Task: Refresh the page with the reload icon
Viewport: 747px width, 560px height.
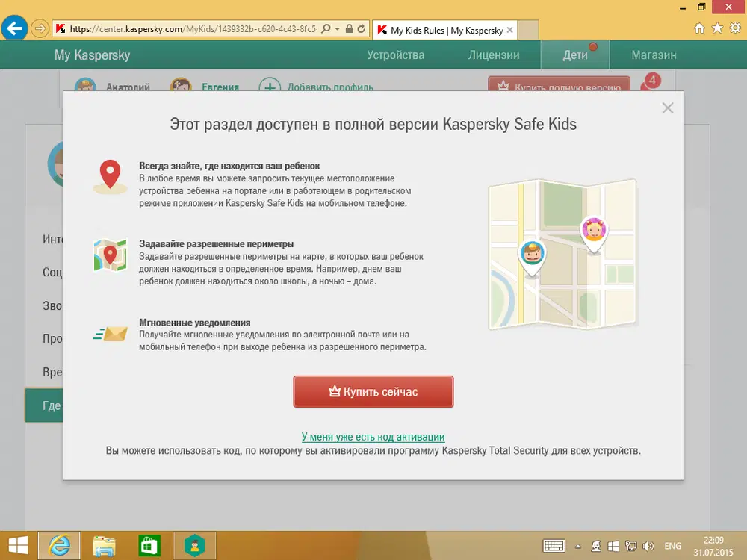Action: (361, 28)
